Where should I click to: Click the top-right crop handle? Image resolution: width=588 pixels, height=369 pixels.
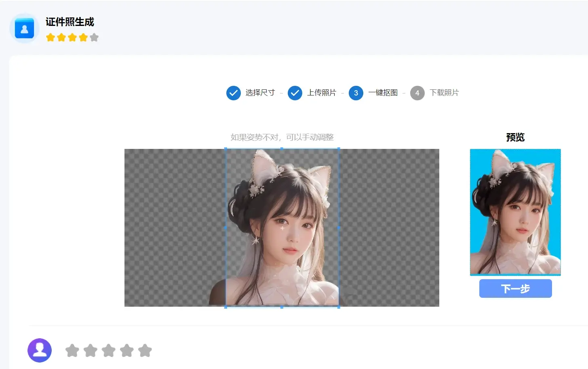(339, 149)
